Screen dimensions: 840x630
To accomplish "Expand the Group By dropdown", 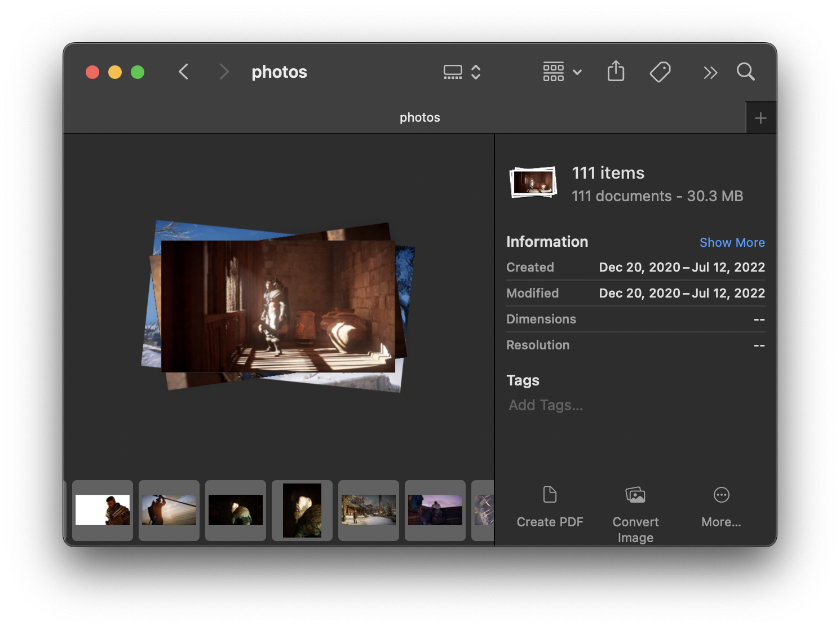I will click(562, 72).
